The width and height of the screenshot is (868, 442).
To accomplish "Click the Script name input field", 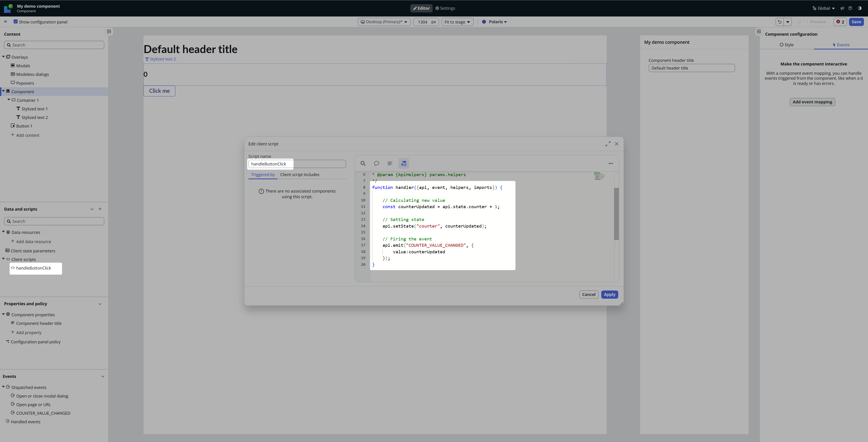I will 297,164.
